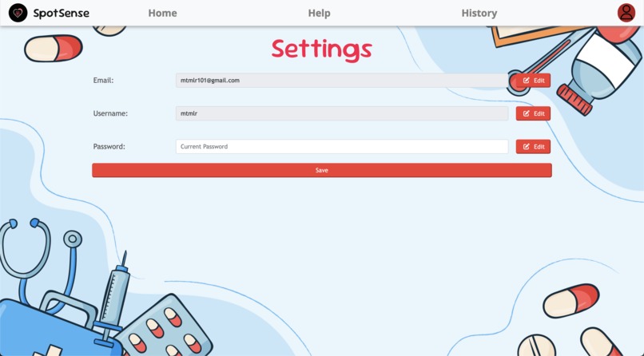Click the Email: label

[x=103, y=81]
